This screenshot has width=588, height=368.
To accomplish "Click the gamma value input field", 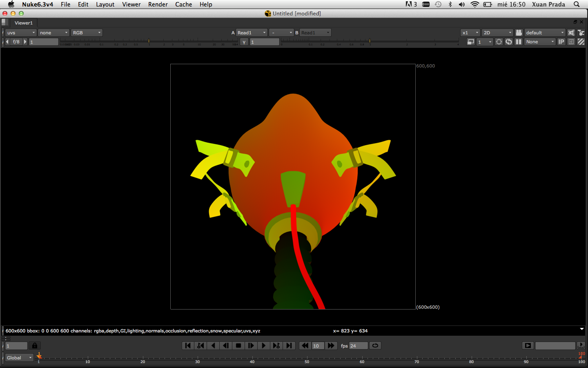I will pyautogui.click(x=265, y=42).
